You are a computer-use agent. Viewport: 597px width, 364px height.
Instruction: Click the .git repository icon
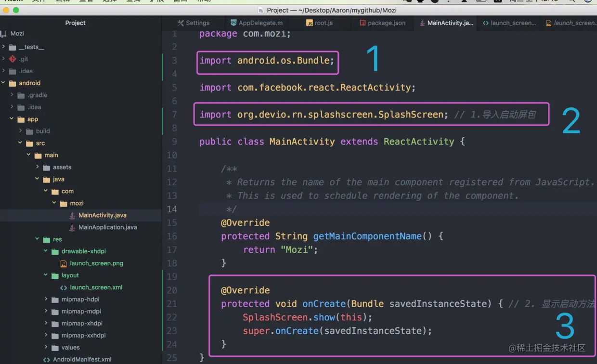coord(13,59)
